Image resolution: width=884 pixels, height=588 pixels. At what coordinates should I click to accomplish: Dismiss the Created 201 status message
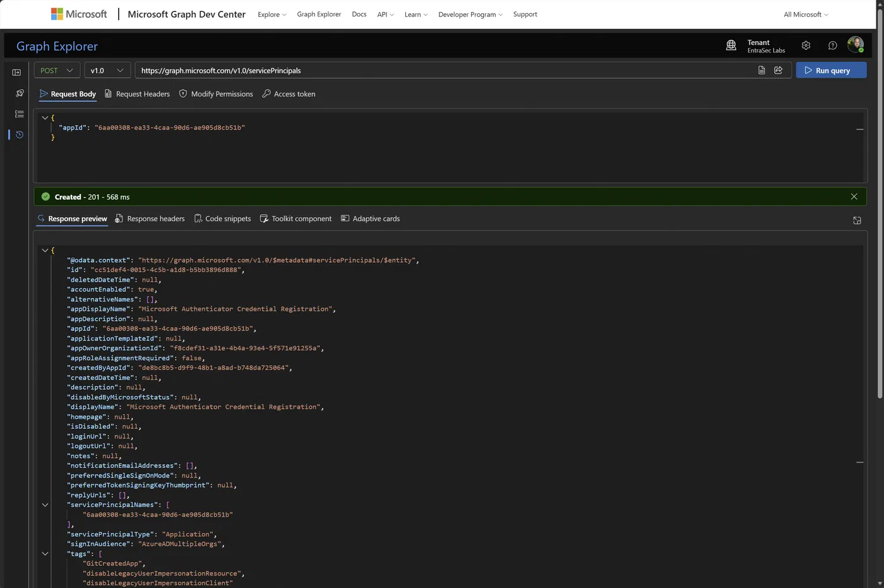click(x=854, y=196)
